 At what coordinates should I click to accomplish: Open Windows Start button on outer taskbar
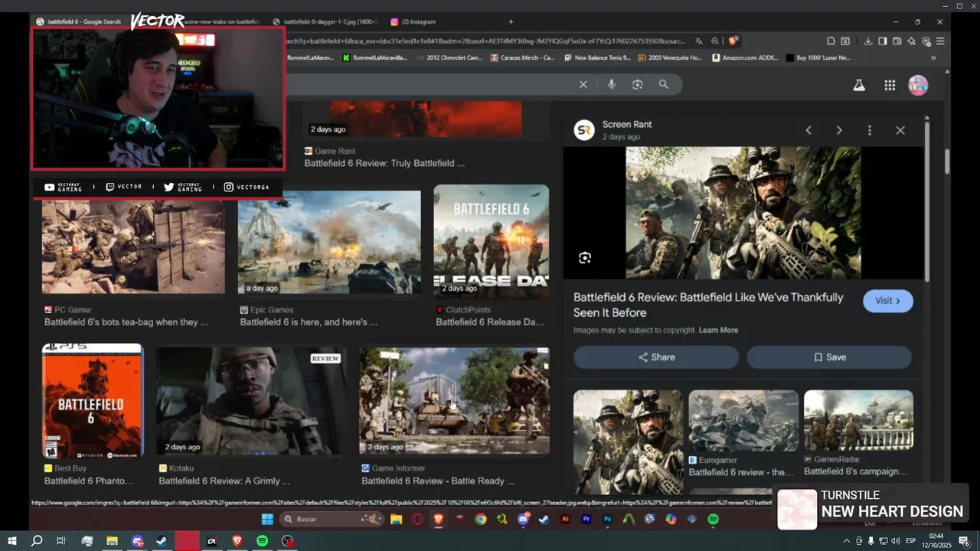[12, 541]
